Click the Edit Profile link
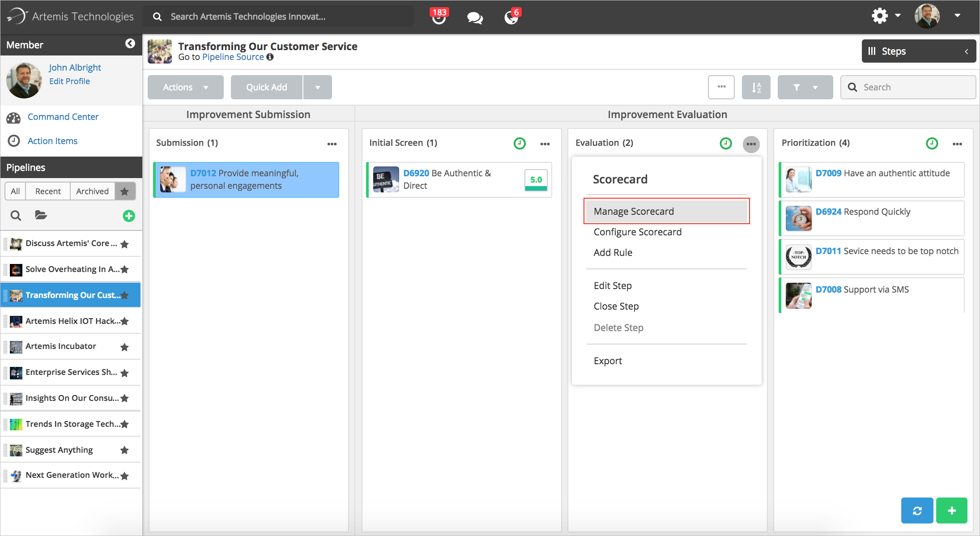This screenshot has height=536, width=980. point(69,81)
